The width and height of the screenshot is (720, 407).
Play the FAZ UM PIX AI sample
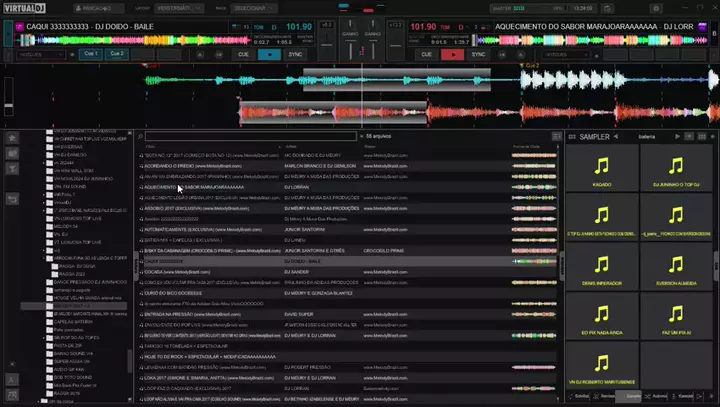click(676, 316)
